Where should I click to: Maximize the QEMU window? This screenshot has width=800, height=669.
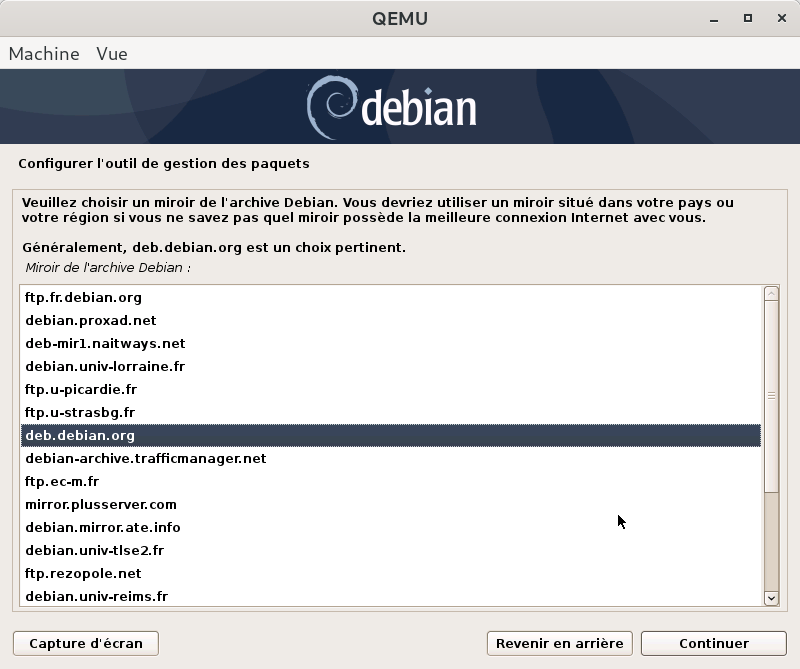747,19
